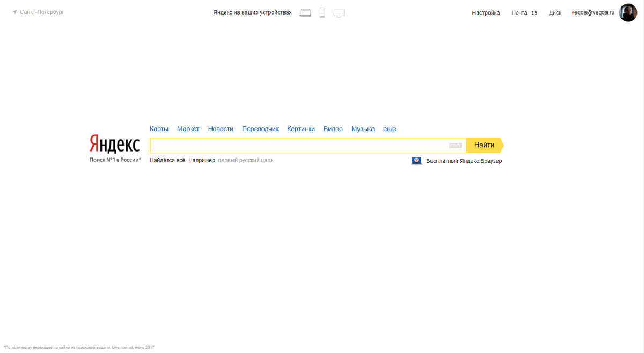The height and width of the screenshot is (353, 644).
Task: Expand the ещё services list
Action: [x=390, y=129]
